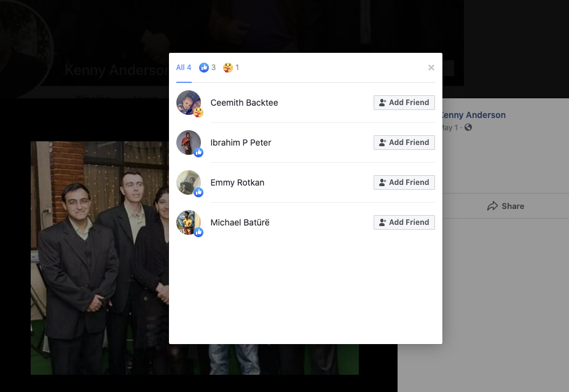Open Ceemith Backtee's profile picture

189,103
